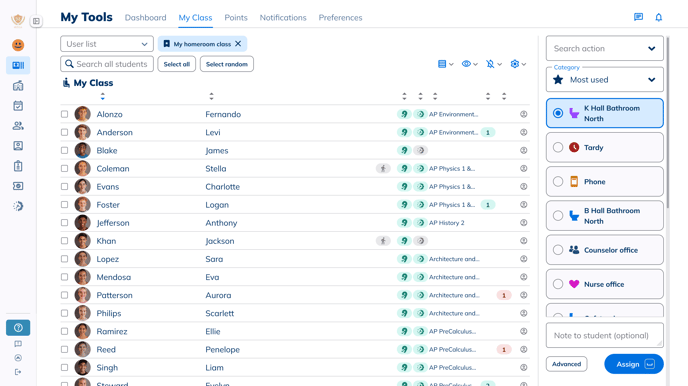
Task: Click Foster's green leaf points icon
Action: (x=404, y=205)
